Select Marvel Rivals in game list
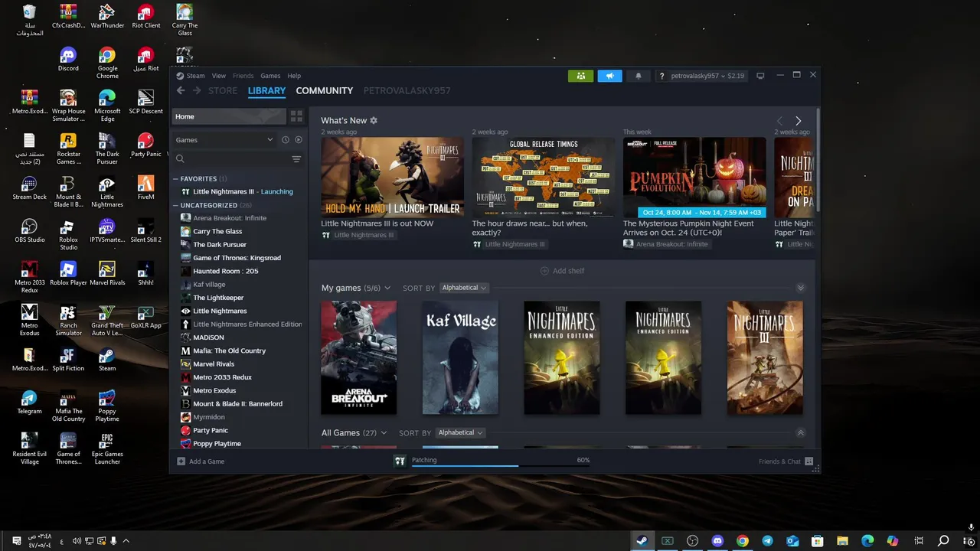Image resolution: width=980 pixels, height=551 pixels. pyautogui.click(x=214, y=364)
